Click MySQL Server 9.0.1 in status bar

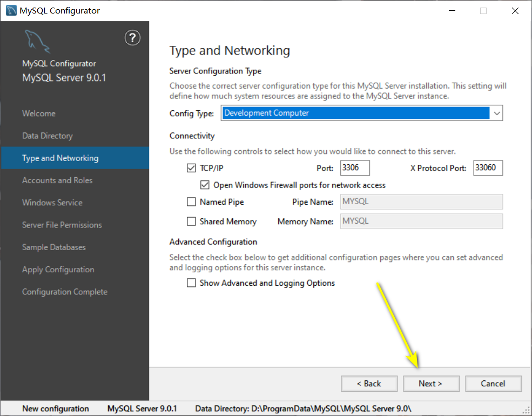(x=142, y=408)
